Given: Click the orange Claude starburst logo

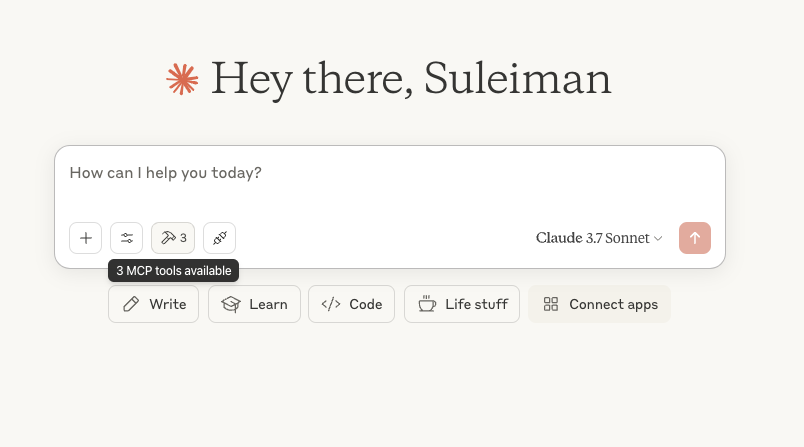Looking at the screenshot, I should (182, 80).
